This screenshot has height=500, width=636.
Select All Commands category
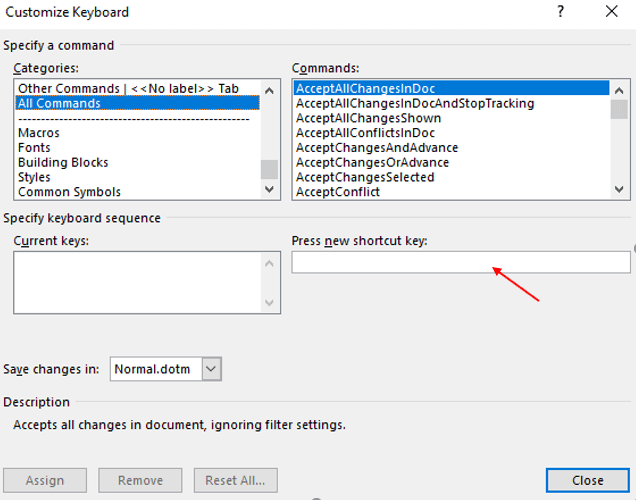point(60,103)
